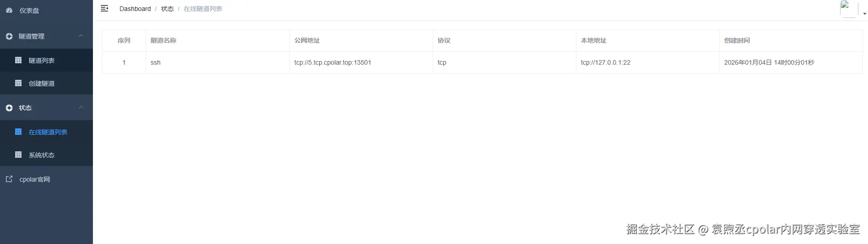Click the tunnel list grid icon
868x244 pixels.
pos(18,60)
